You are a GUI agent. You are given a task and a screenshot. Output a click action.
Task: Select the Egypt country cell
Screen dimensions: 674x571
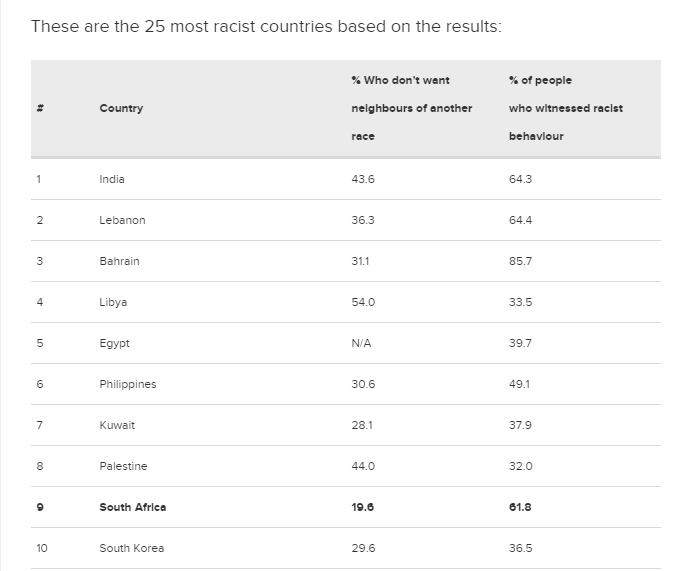[114, 343]
